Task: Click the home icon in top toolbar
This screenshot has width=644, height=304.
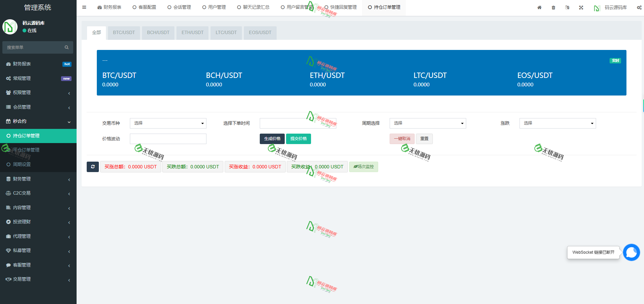Action: click(x=540, y=7)
